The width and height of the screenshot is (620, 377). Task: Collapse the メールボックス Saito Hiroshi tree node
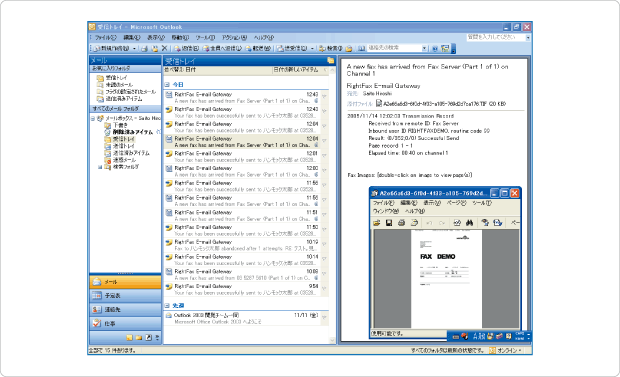tap(93, 118)
